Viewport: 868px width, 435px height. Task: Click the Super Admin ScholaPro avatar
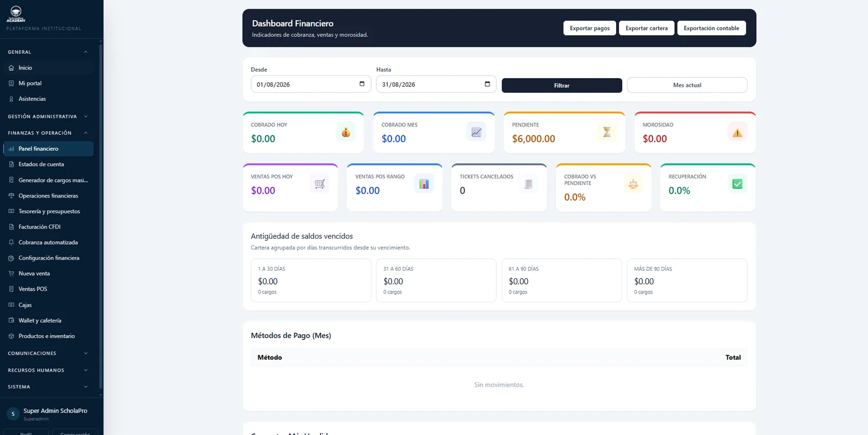13,414
